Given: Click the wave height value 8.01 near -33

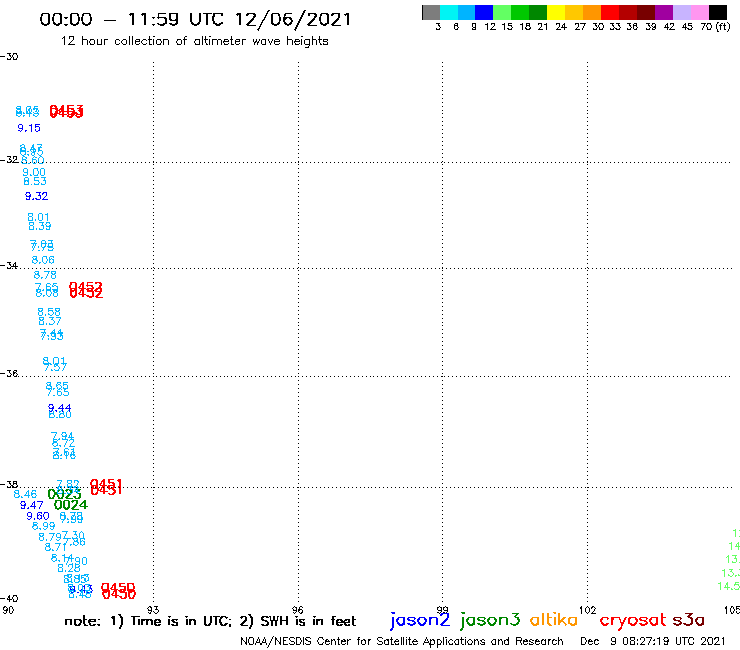Looking at the screenshot, I should [x=38, y=218].
